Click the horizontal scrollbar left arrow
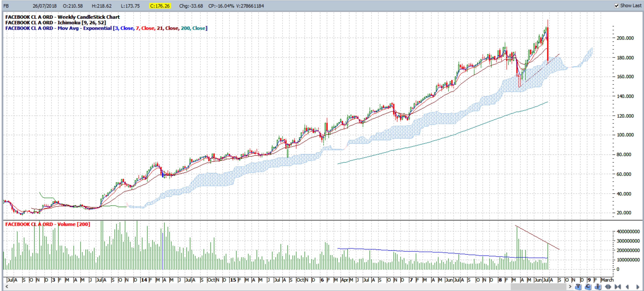 coord(7,287)
